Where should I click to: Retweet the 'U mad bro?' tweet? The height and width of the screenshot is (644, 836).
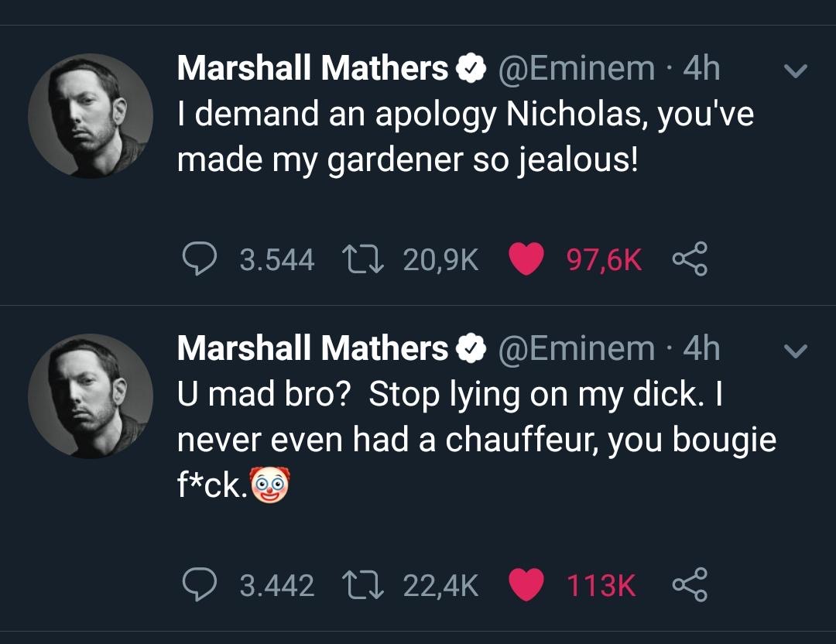(360, 584)
